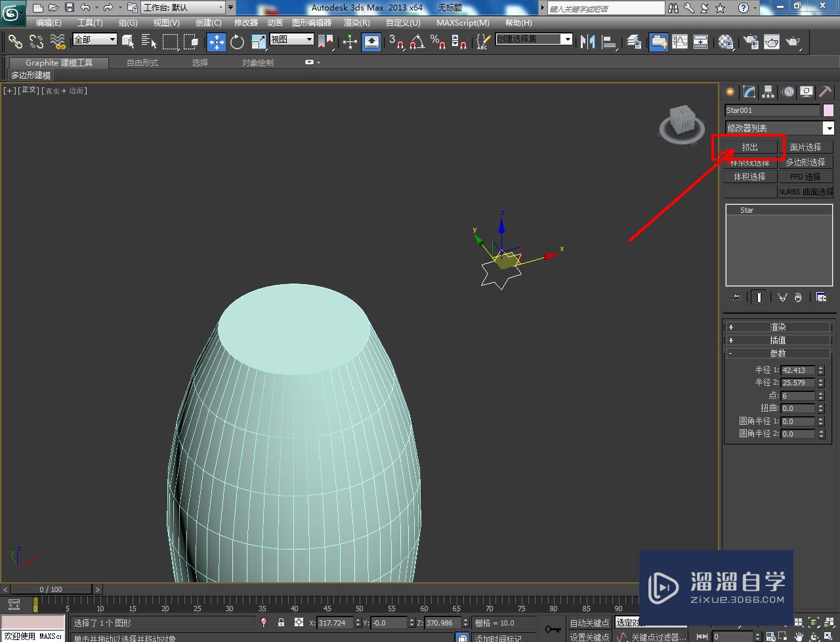Open the 修改器 menu

pos(246,23)
